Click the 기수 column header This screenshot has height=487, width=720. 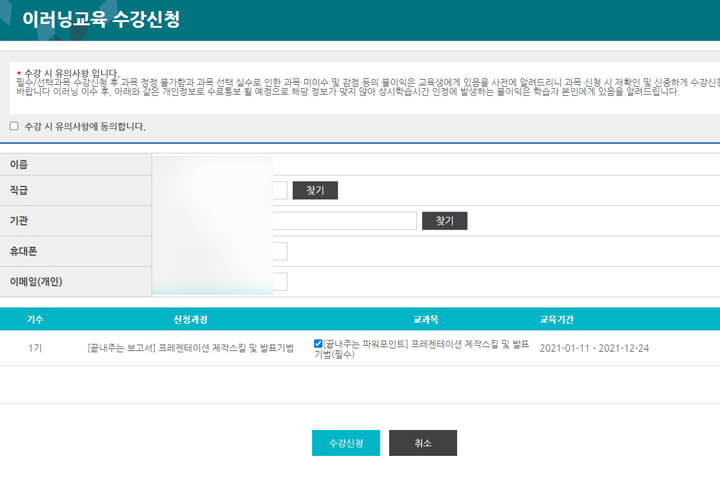pyautogui.click(x=35, y=319)
